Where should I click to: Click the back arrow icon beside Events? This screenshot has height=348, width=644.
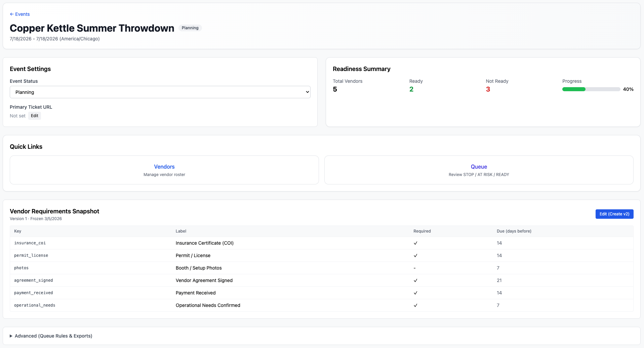click(12, 14)
